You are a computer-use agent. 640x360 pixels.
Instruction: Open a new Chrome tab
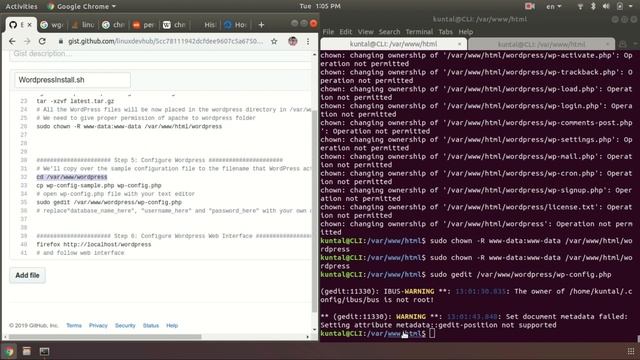pyautogui.click(x=261, y=25)
